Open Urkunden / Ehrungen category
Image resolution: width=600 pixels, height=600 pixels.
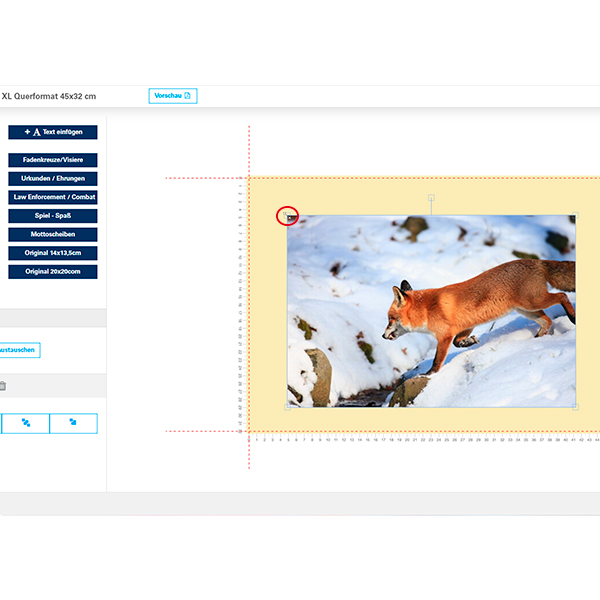[x=53, y=178]
